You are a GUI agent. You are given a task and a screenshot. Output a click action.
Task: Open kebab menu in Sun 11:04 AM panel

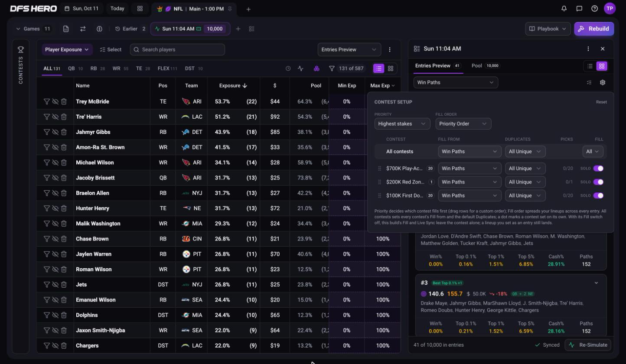tap(588, 49)
